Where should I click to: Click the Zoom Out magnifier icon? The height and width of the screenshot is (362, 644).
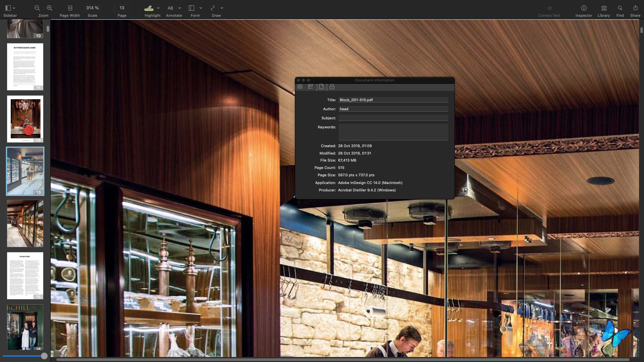click(37, 8)
